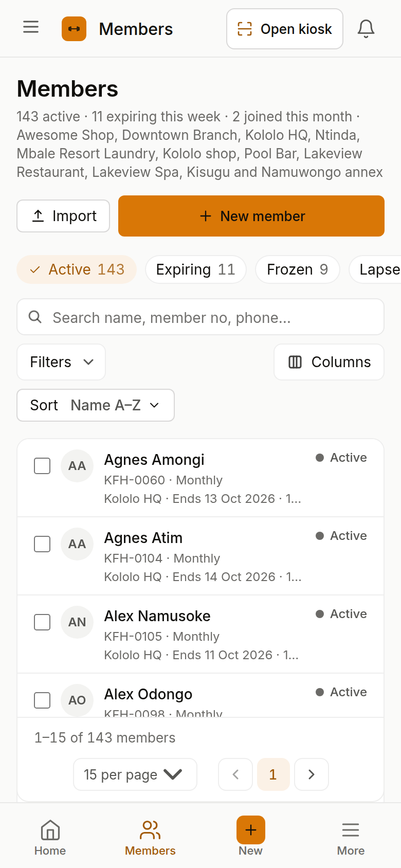This screenshot has width=401, height=868.
Task: Open the hamburger menu icon
Action: pyautogui.click(x=31, y=27)
